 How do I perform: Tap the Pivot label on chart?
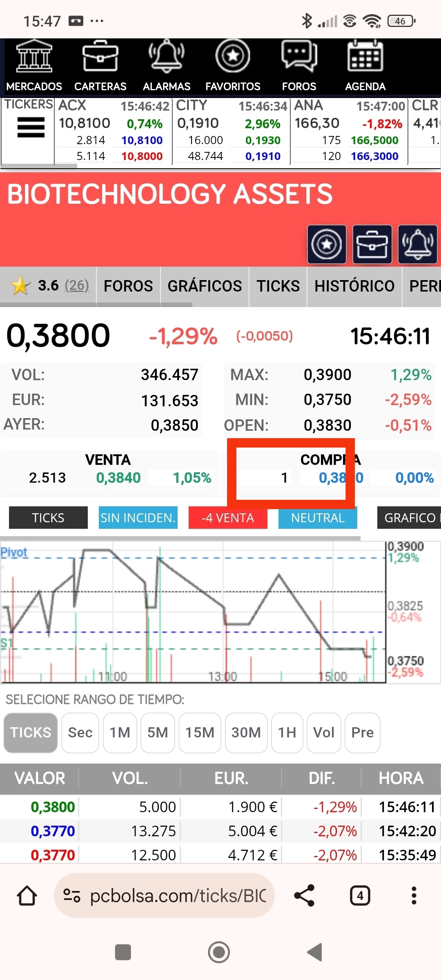(x=14, y=552)
